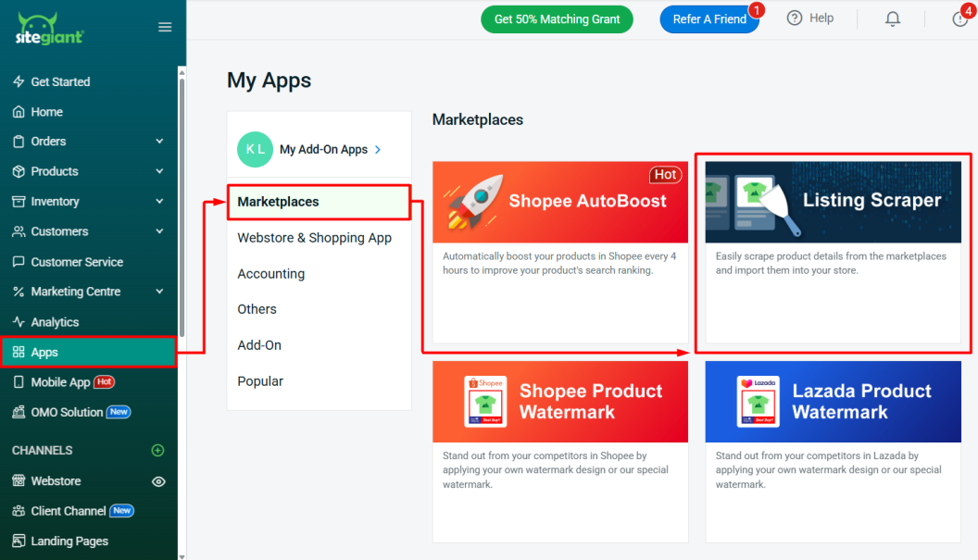Expand the Marketing Centre submenu chevron
This screenshot has height=560, width=978.
click(x=159, y=292)
